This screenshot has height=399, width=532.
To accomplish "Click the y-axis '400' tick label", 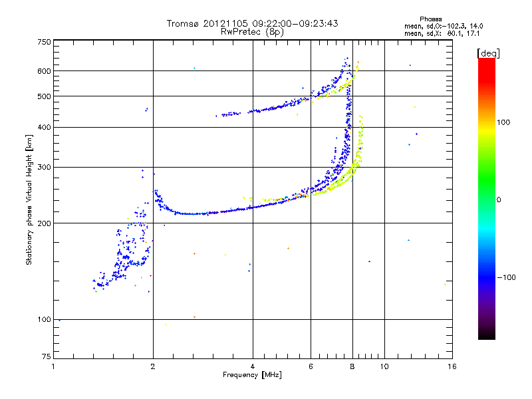I will pyautogui.click(x=44, y=128).
